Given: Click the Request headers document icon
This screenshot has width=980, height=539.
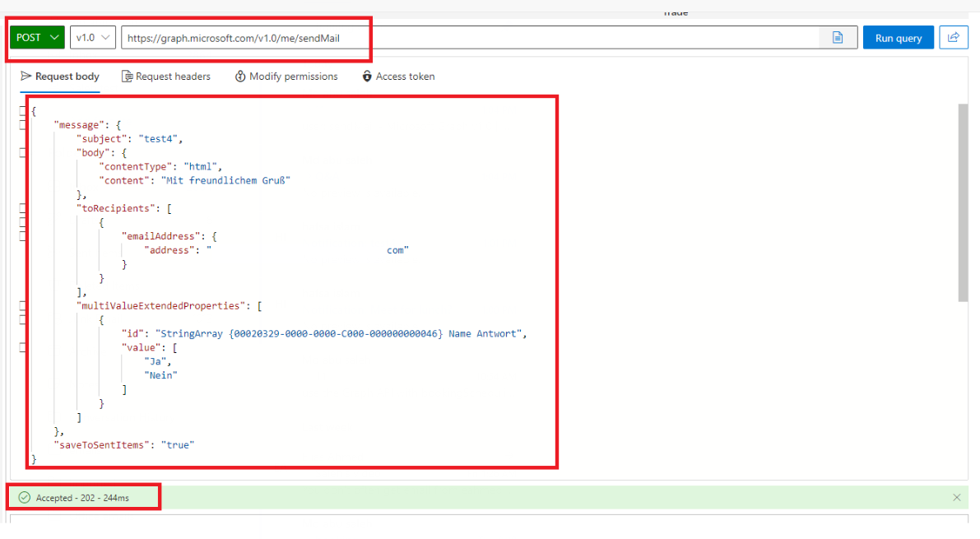Looking at the screenshot, I should 127,76.
